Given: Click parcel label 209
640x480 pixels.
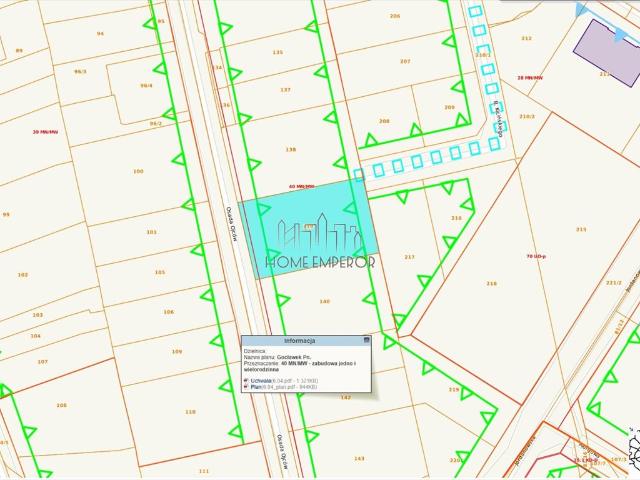Looking at the screenshot, I should [x=449, y=107].
